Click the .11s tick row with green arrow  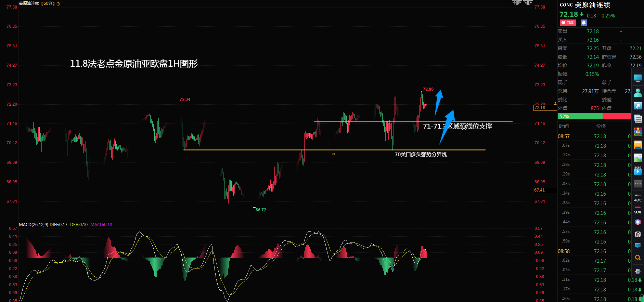(600, 280)
